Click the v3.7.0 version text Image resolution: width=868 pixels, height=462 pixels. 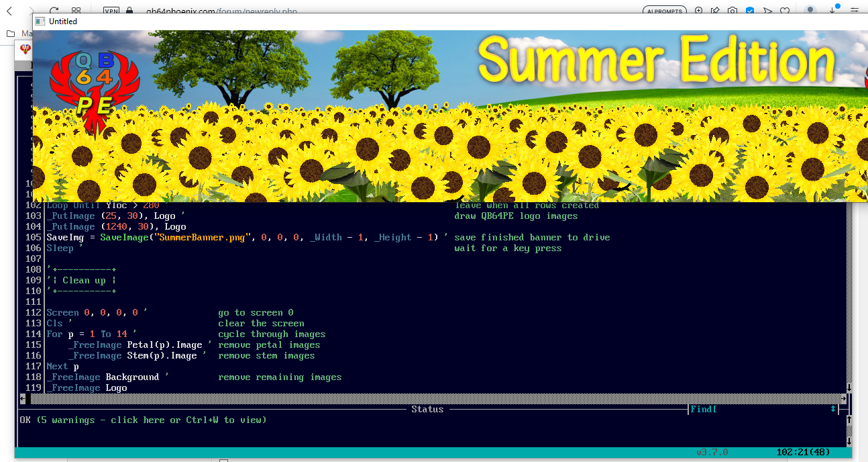click(x=712, y=452)
